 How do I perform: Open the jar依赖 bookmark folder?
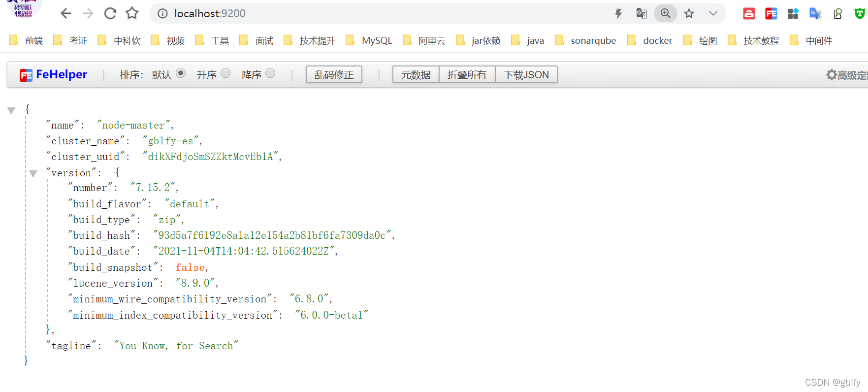click(x=479, y=40)
